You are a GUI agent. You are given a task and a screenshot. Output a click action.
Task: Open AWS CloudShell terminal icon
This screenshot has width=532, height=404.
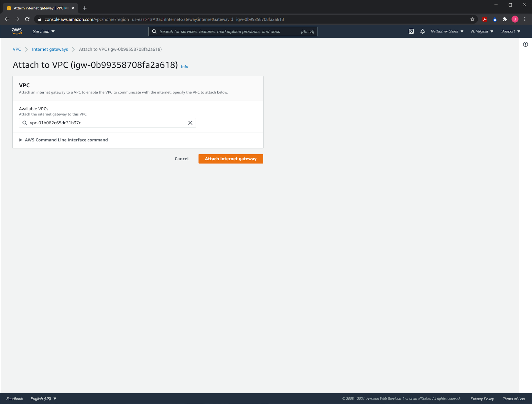pyautogui.click(x=411, y=31)
